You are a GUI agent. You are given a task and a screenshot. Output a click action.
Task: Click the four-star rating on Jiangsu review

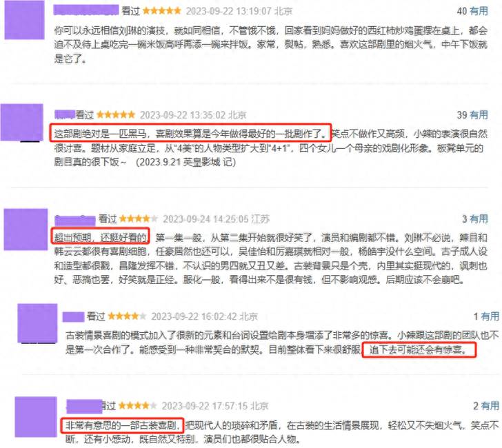139,219
